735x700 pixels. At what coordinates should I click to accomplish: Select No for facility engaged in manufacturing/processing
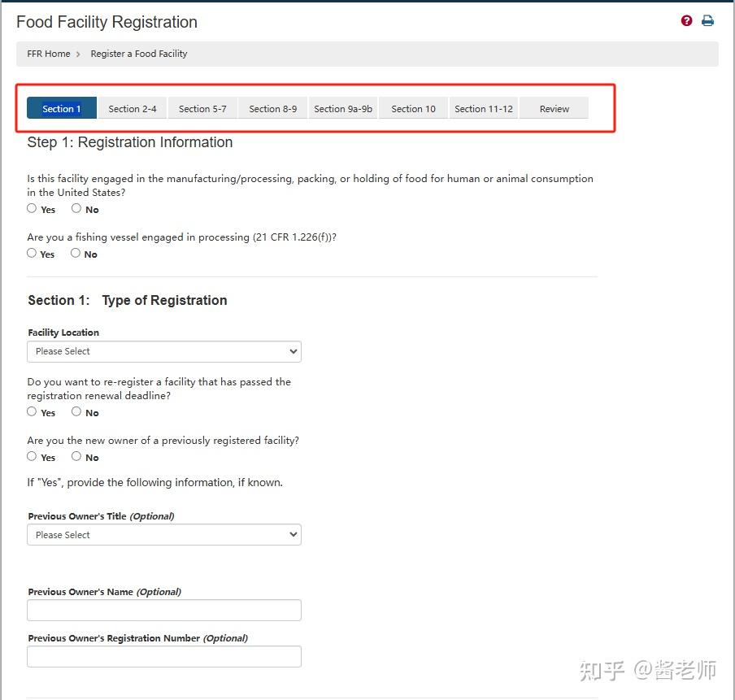[x=76, y=208]
